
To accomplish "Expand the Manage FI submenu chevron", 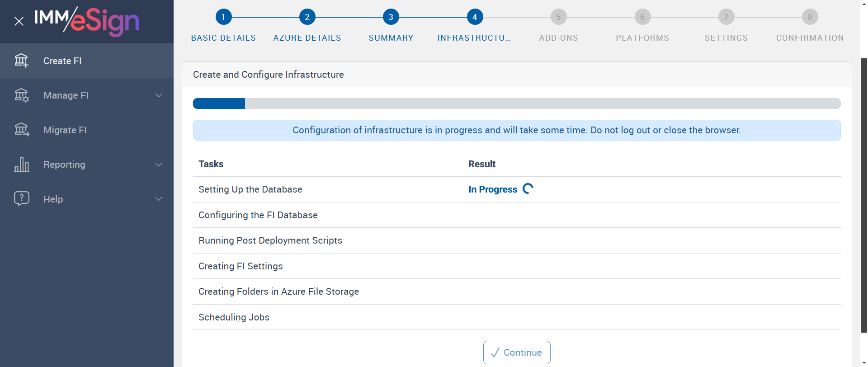I will (x=159, y=95).
